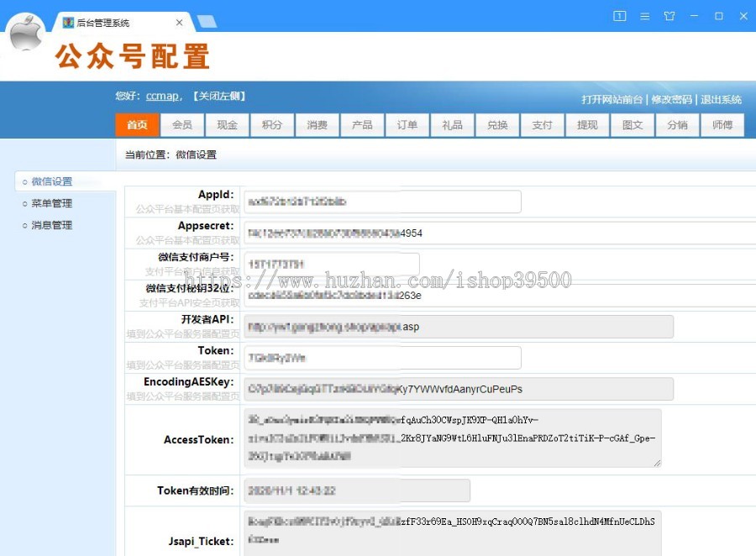The height and width of the screenshot is (556, 756).
Task: Open 消息管理 in the sidebar
Action: [x=51, y=225]
